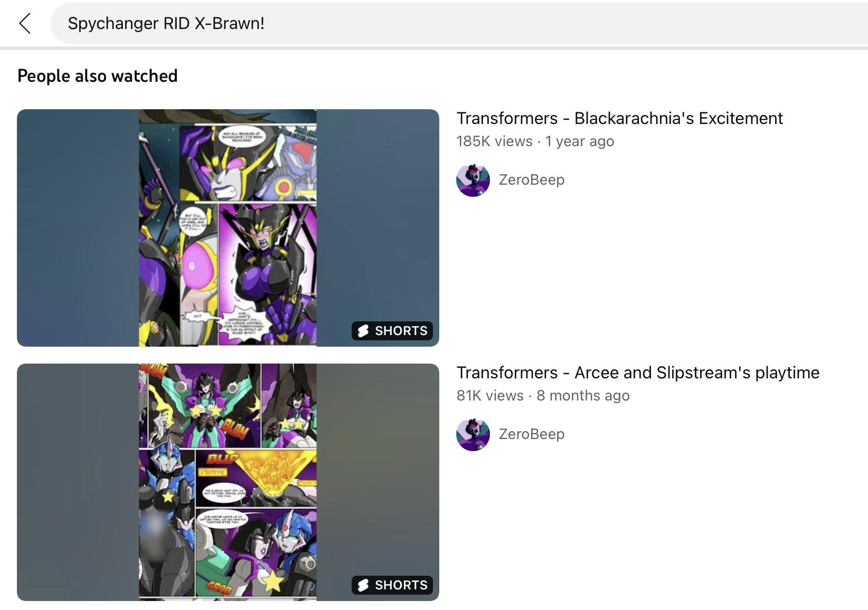Tap SHORTS label on the Blackarachnia thumbnail
Image resolution: width=868 pixels, height=610 pixels.
pyautogui.click(x=401, y=331)
